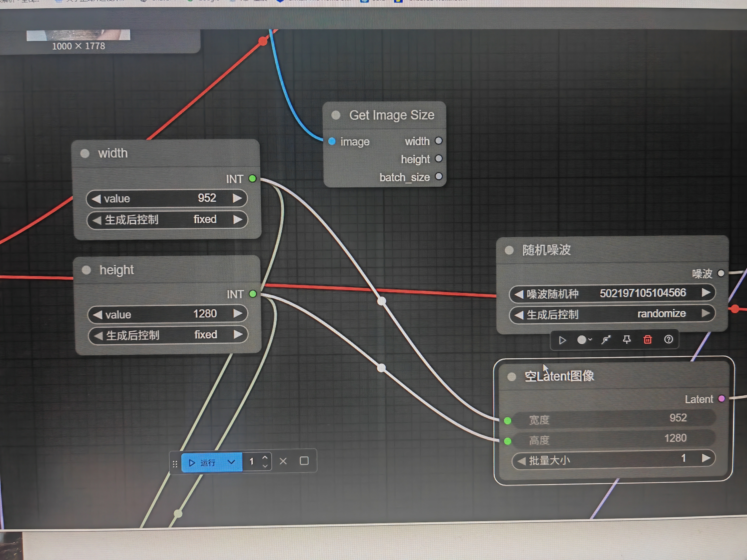Open run button dropdown chevron
This screenshot has height=560, width=747.
(231, 462)
